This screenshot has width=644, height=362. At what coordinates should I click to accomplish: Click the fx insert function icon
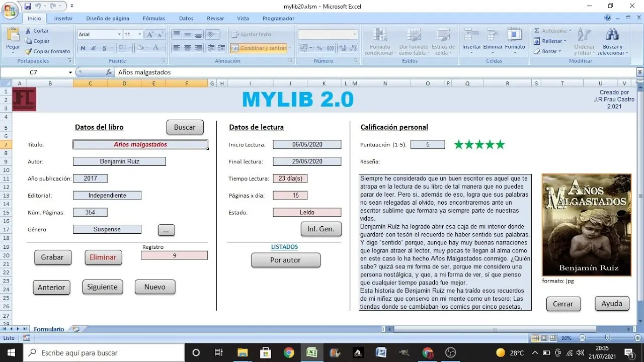click(109, 72)
